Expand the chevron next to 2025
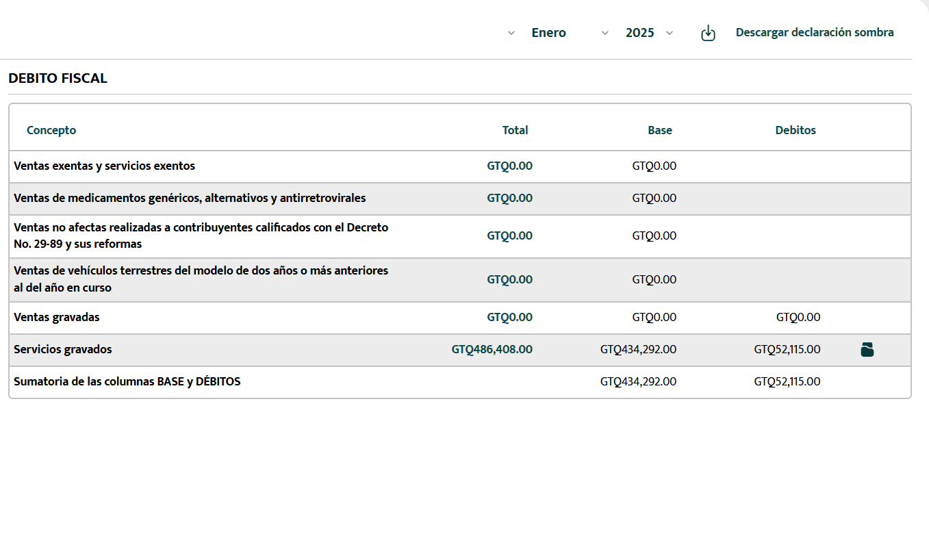929x560 pixels. coord(669,32)
